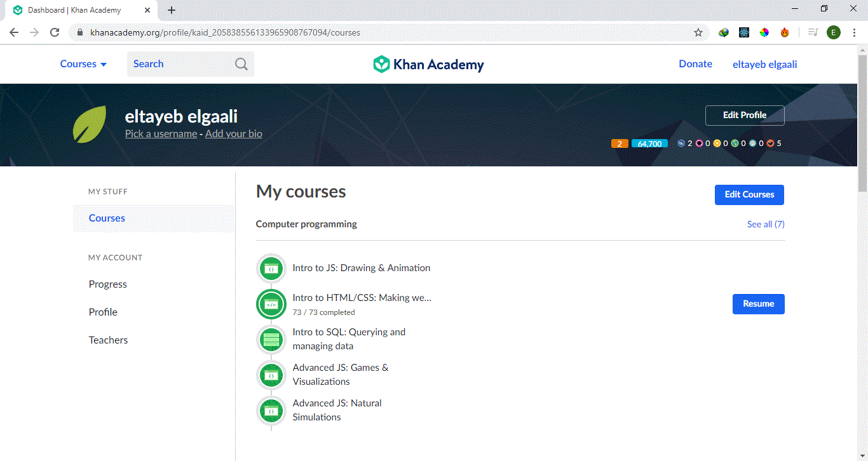Expand the Courses dropdown menu
868x461 pixels.
(83, 64)
